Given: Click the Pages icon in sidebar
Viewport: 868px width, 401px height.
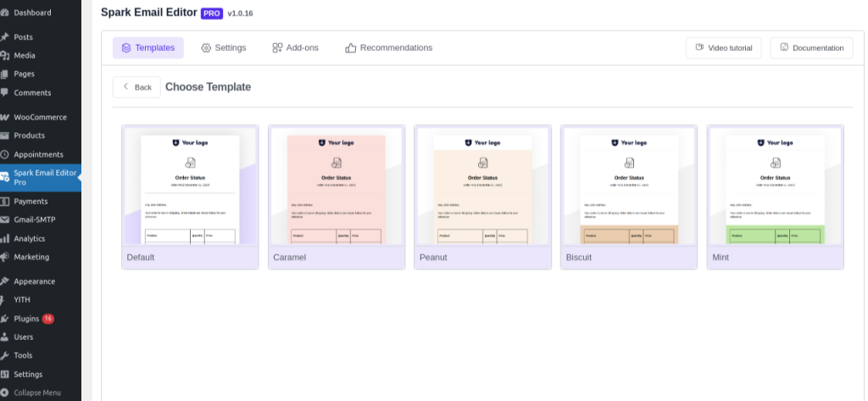Looking at the screenshot, I should click(4, 74).
